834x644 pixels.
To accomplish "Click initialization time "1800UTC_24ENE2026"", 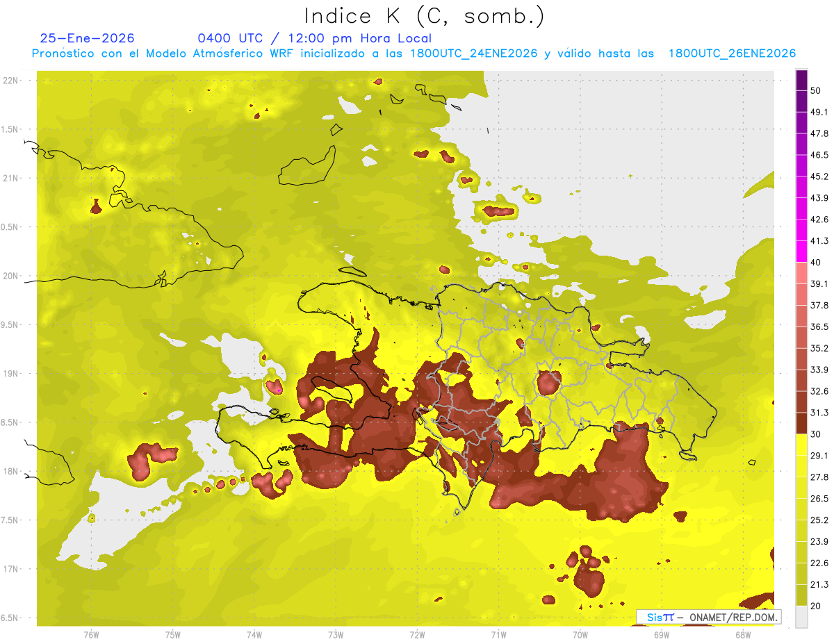I will click(474, 53).
